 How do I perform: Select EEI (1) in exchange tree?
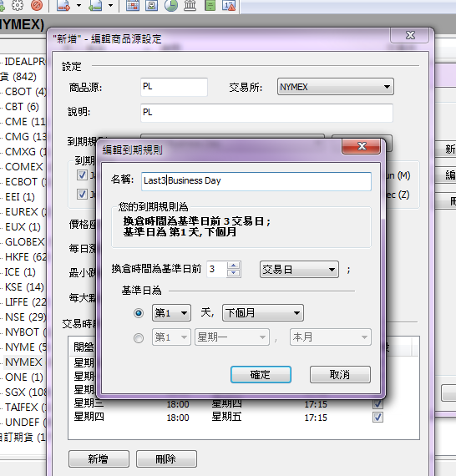20,197
